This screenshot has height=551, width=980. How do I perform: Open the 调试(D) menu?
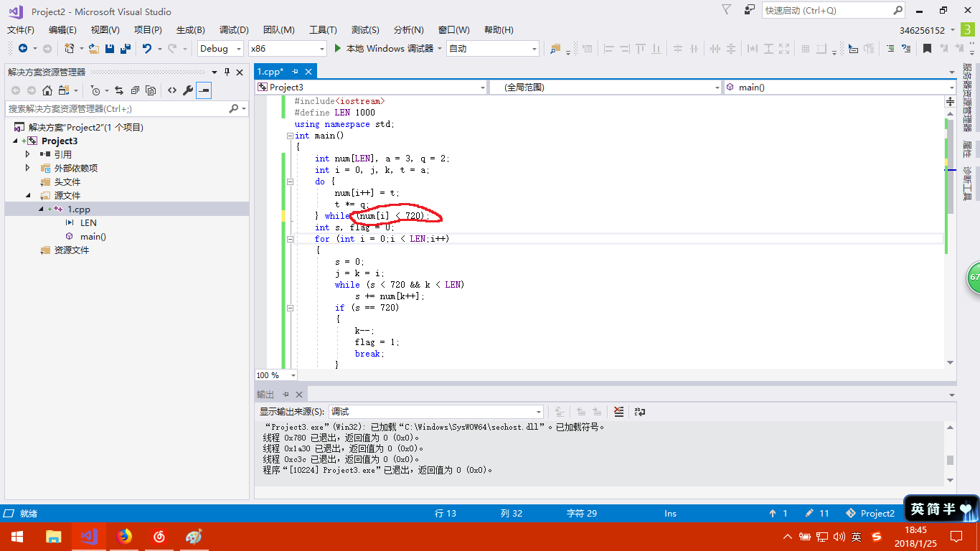click(x=234, y=29)
